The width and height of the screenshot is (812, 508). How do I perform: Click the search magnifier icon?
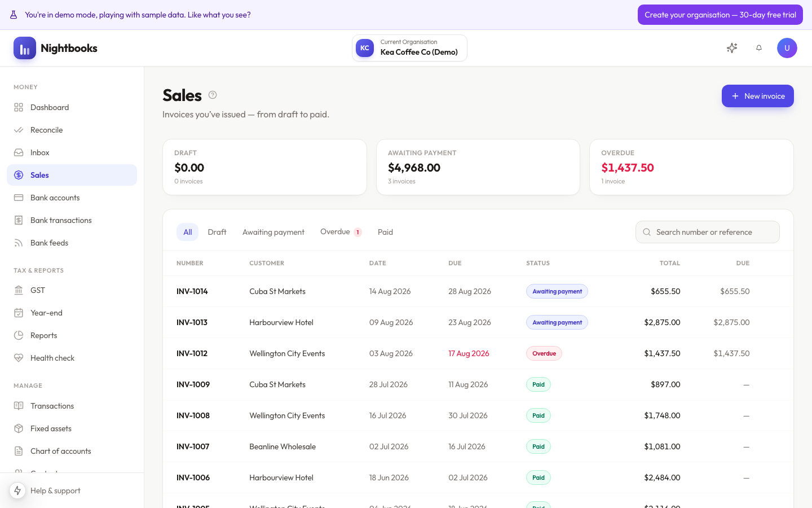(647, 232)
